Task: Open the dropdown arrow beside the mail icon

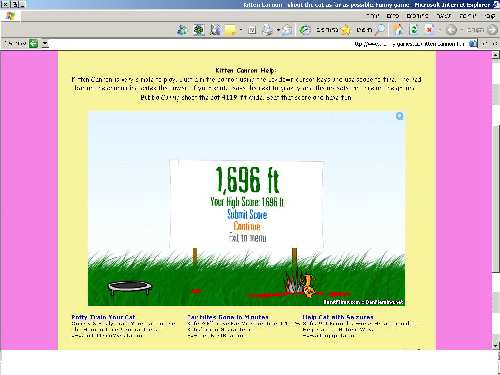Action: 278,30
